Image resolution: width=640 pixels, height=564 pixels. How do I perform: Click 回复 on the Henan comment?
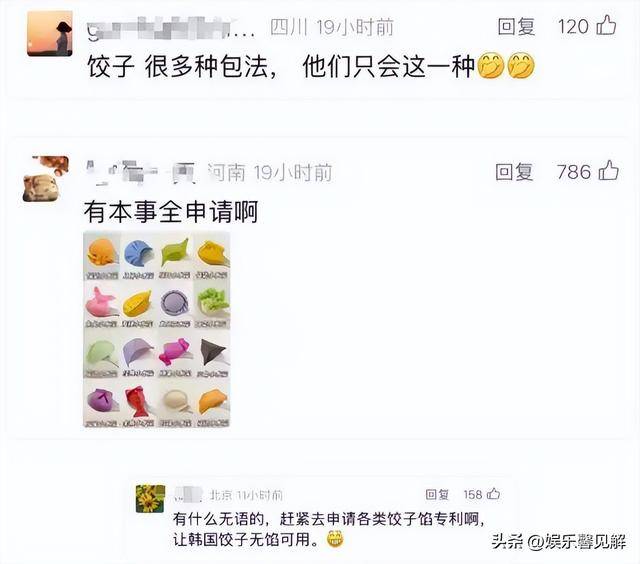coord(514,172)
